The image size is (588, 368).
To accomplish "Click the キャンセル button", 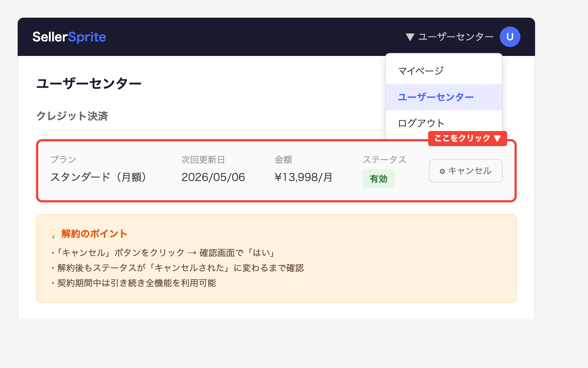I will point(465,170).
